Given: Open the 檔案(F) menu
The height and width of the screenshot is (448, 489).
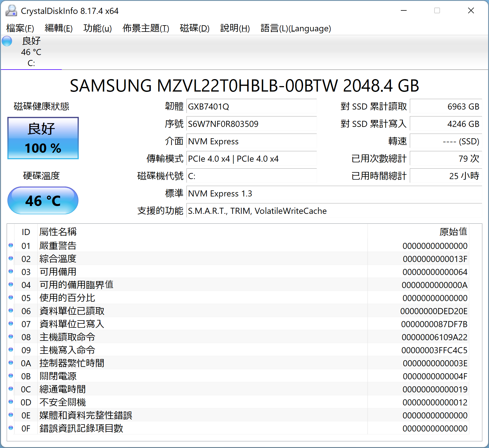Looking at the screenshot, I should [20, 28].
